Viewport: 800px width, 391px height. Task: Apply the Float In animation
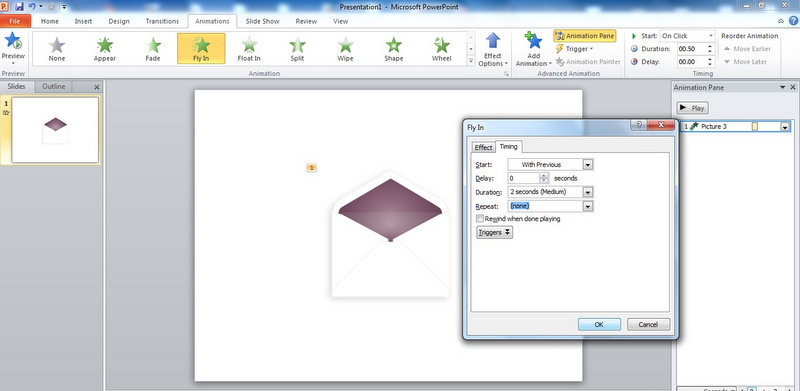point(249,49)
